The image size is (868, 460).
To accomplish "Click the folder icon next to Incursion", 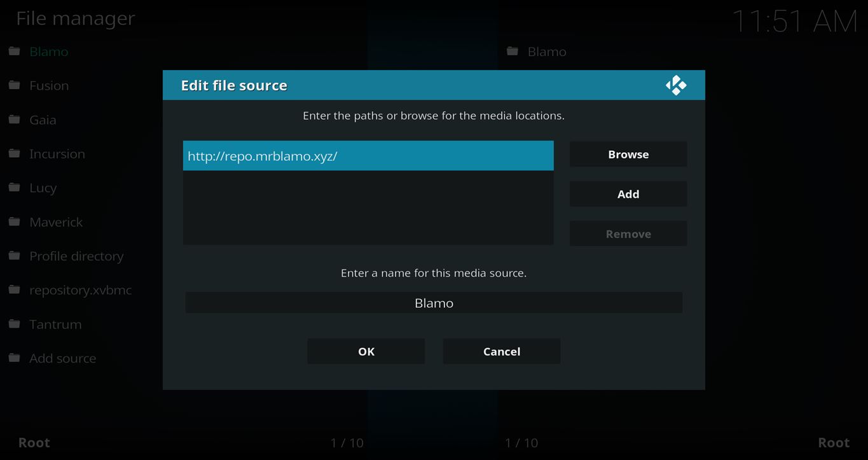I will point(15,153).
